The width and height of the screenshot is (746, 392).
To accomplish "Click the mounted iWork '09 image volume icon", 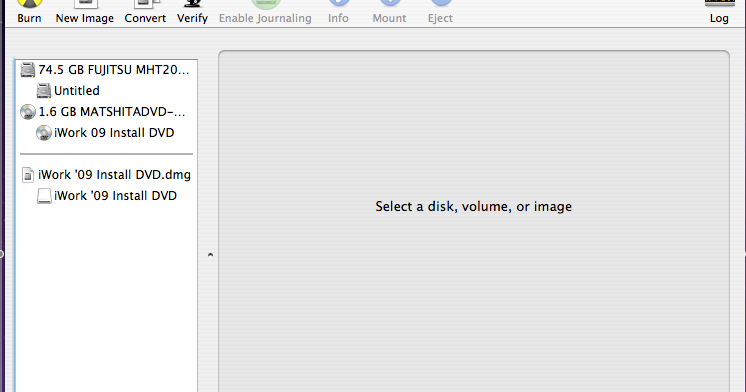I will pyautogui.click(x=44, y=196).
